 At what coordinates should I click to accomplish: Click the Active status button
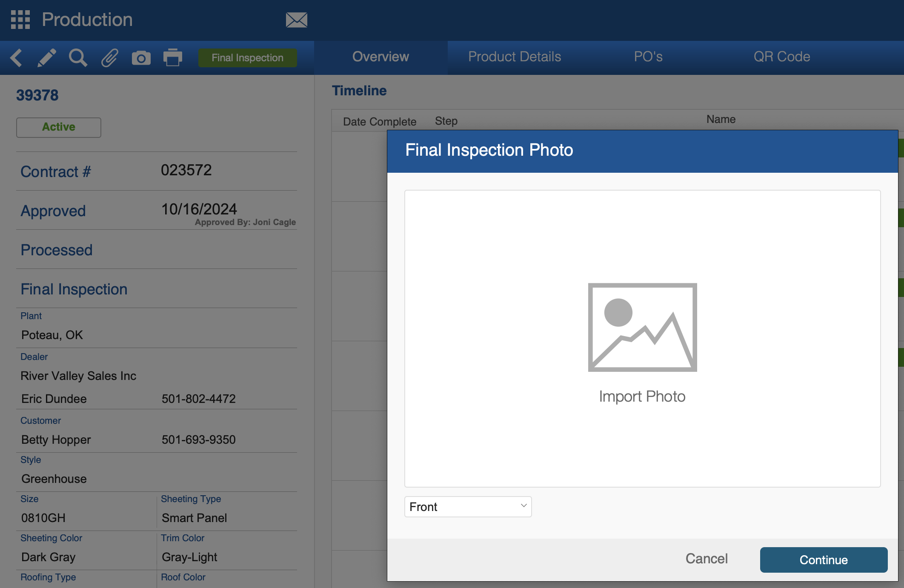[59, 127]
